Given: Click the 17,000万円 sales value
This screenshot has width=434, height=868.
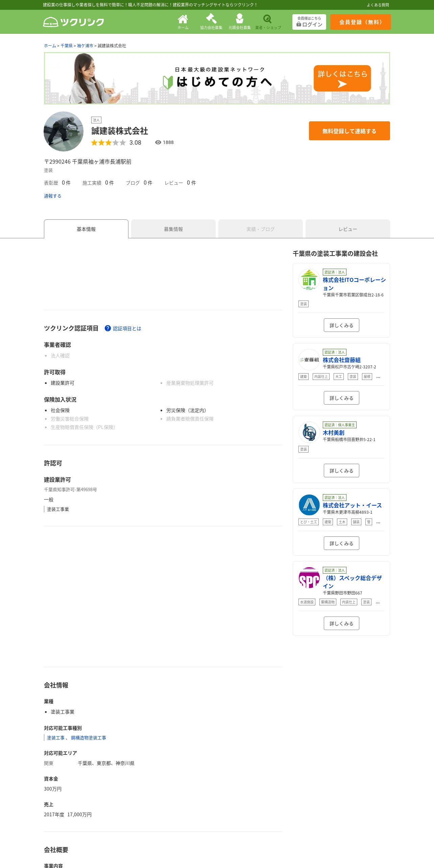Looking at the screenshot, I should click(79, 815).
